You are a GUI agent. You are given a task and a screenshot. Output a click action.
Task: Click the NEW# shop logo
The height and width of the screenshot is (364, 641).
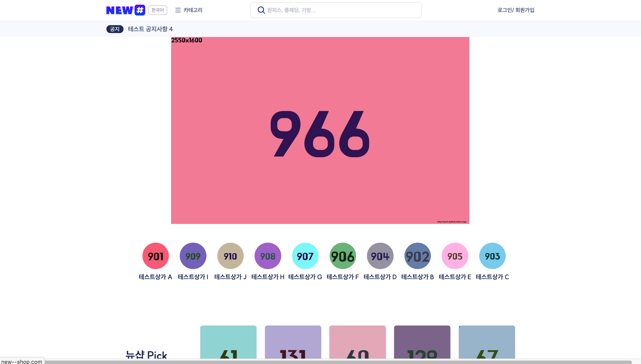[x=125, y=10]
